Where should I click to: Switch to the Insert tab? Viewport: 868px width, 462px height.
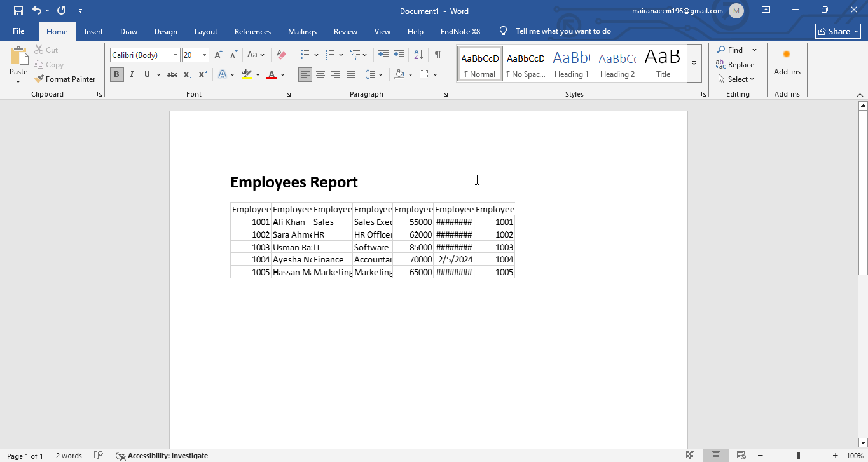93,31
